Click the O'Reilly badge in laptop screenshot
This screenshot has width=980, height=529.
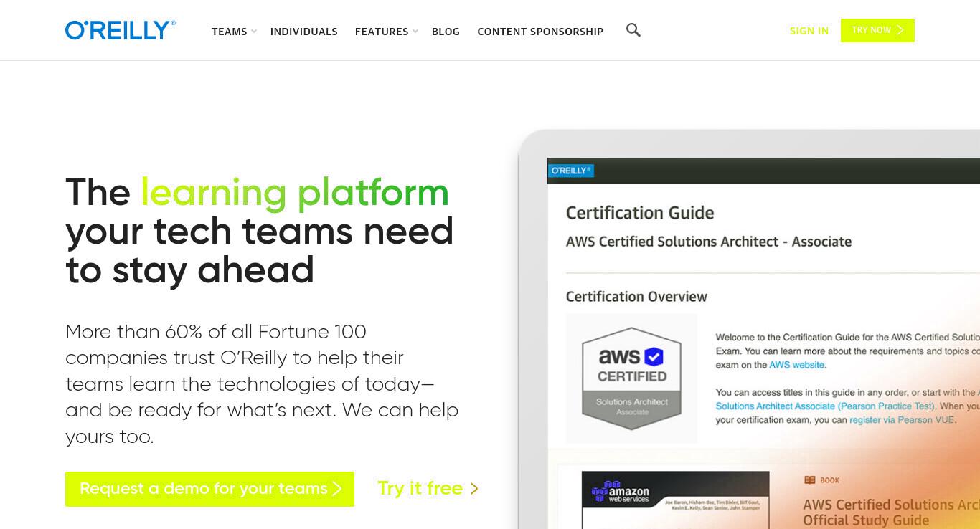tap(571, 171)
